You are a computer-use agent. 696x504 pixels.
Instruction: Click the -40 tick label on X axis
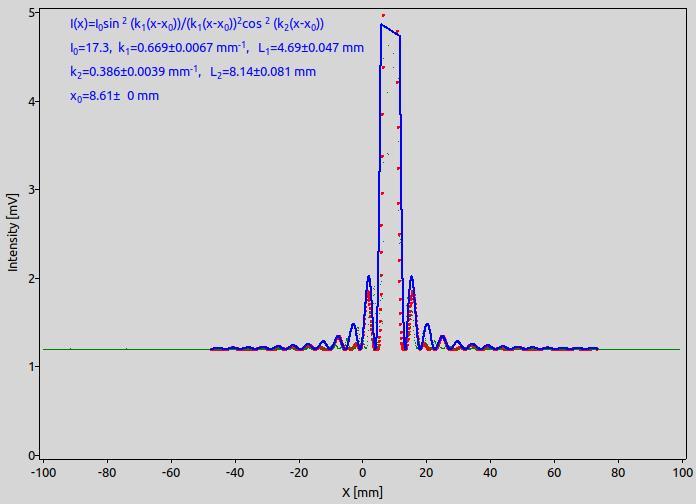(235, 472)
